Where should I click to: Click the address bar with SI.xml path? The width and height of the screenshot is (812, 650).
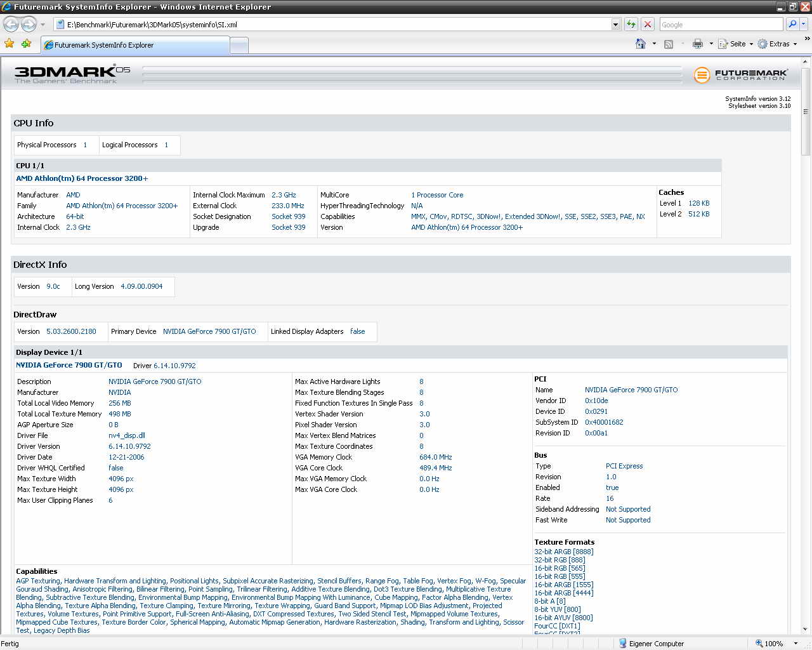point(333,25)
